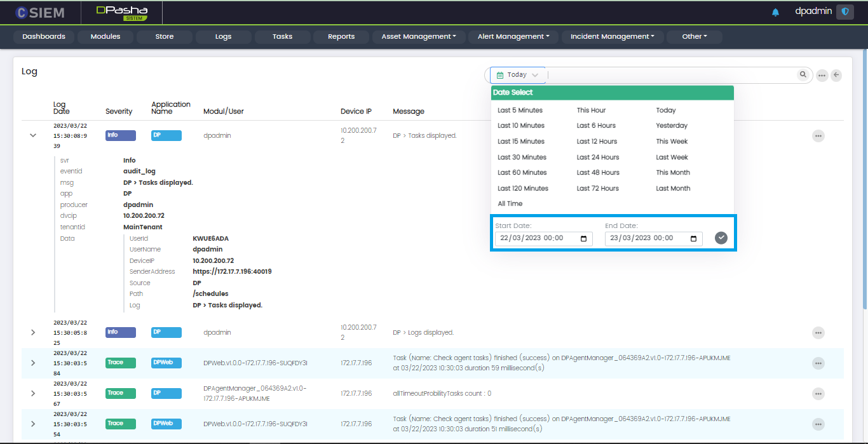Open Start Date calendar picker icon
The width and height of the screenshot is (868, 444).
pyautogui.click(x=584, y=239)
